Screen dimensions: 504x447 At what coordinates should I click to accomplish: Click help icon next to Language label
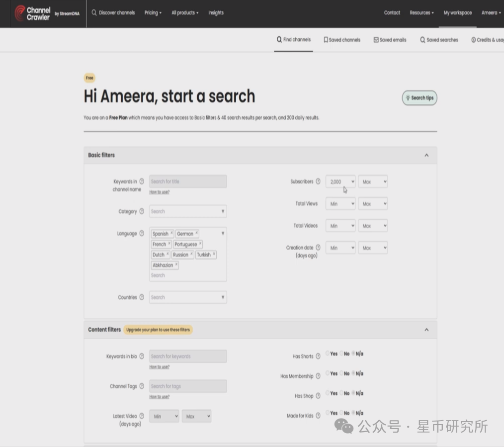click(x=142, y=233)
